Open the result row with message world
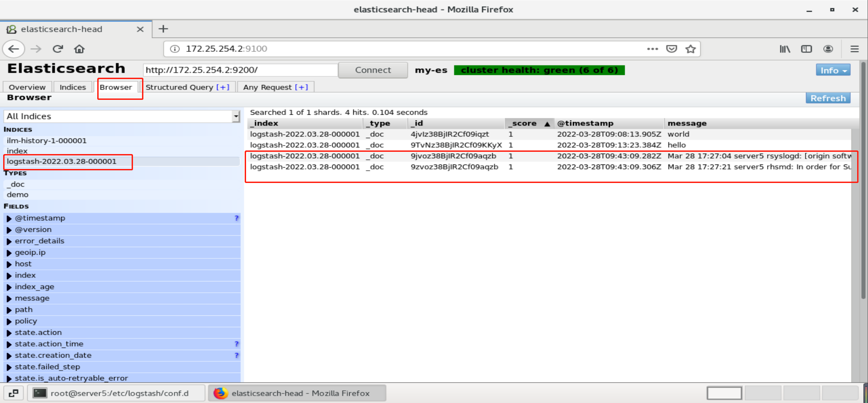 point(549,134)
